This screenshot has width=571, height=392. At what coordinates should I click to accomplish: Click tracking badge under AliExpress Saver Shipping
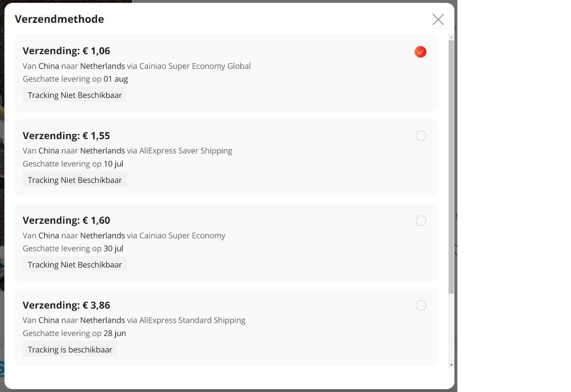click(75, 180)
